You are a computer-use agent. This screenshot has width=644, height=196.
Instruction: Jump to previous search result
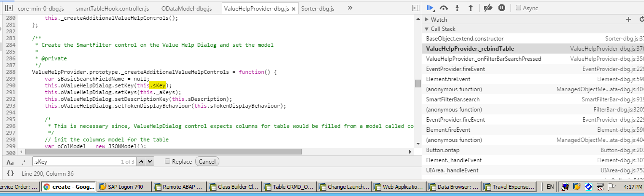pos(141,161)
